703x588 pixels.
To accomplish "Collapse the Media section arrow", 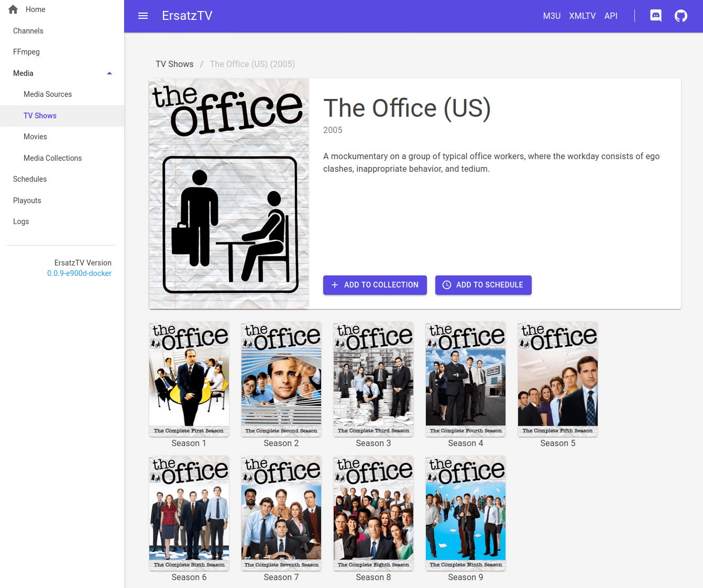I will (x=109, y=73).
